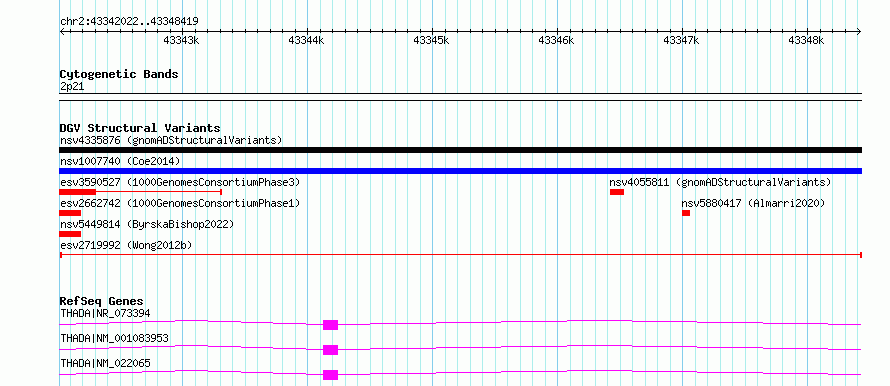The image size is (890, 386).
Task: Click the thin red esv2719992 variant line
Action: tap(460, 255)
